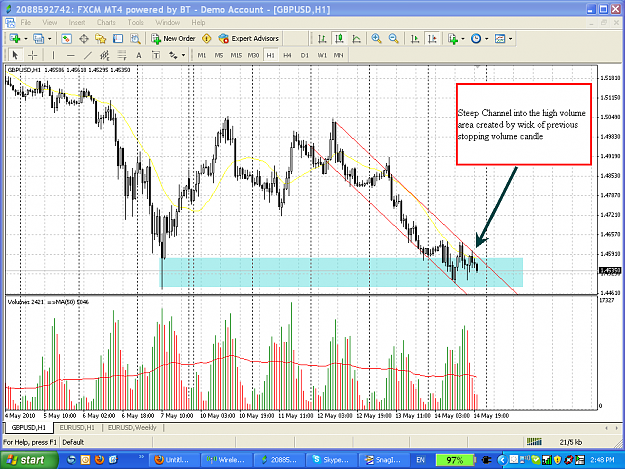
Task: Switch to M1 timeframe
Action: tap(202, 55)
